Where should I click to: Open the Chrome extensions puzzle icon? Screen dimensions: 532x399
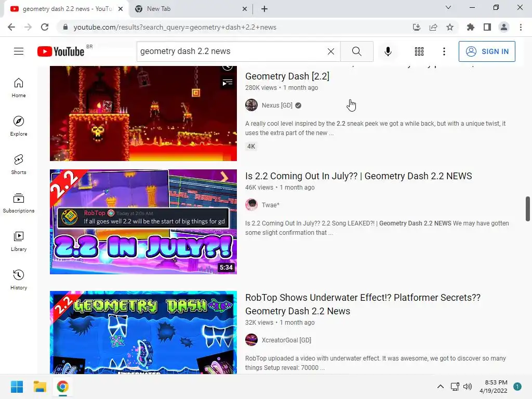pos(470,27)
